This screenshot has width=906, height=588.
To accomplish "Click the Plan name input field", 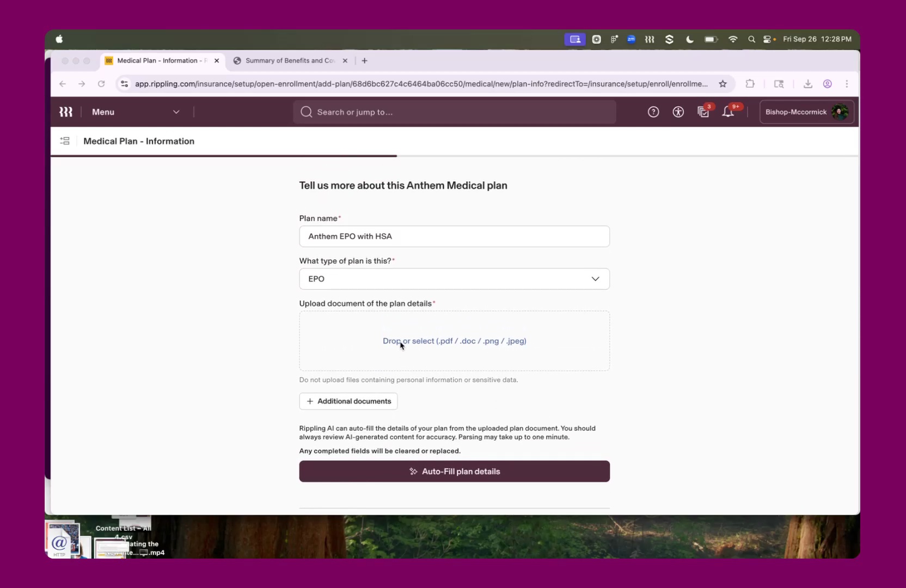I will tap(454, 236).
